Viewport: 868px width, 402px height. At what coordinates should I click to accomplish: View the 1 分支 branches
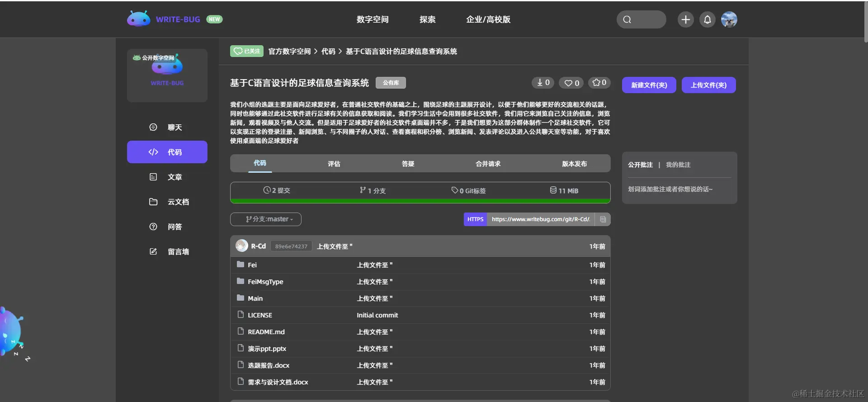click(373, 190)
